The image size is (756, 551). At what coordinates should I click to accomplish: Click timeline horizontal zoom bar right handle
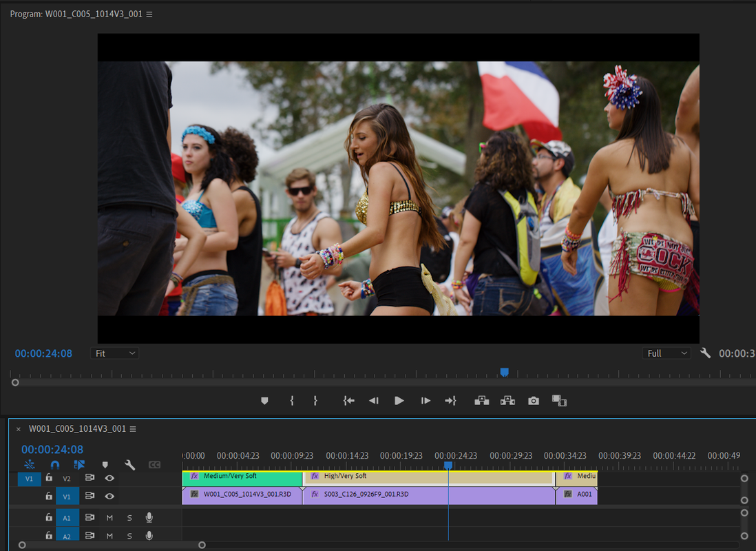click(x=202, y=545)
